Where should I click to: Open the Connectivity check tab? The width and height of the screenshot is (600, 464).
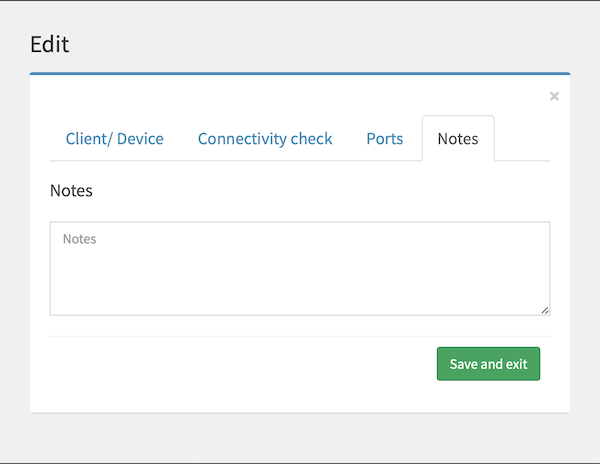coord(265,139)
